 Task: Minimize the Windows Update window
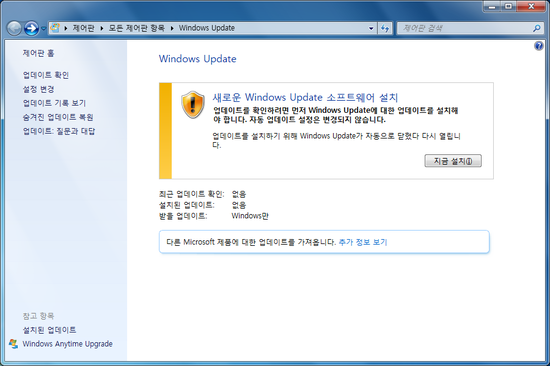[x=492, y=7]
